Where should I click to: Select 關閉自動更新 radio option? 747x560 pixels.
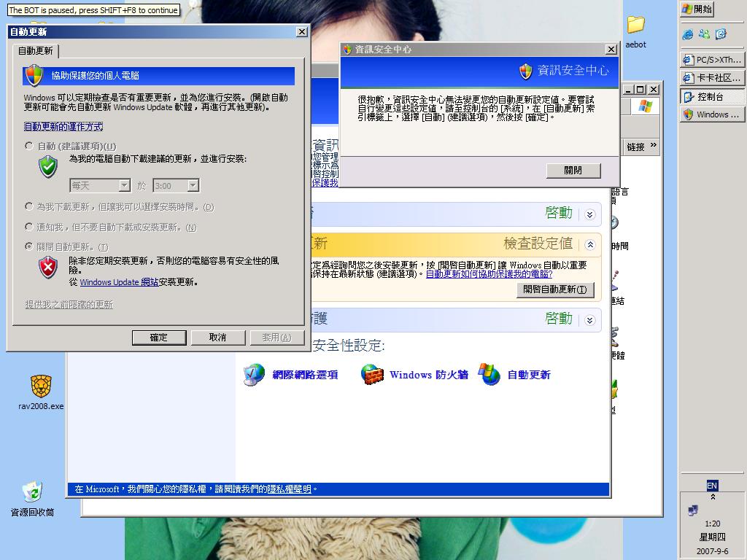29,246
